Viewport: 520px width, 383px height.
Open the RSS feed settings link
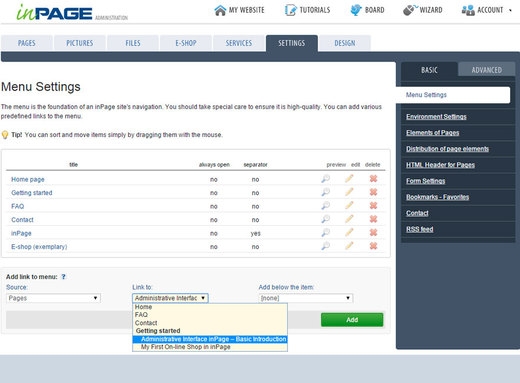coord(420,229)
